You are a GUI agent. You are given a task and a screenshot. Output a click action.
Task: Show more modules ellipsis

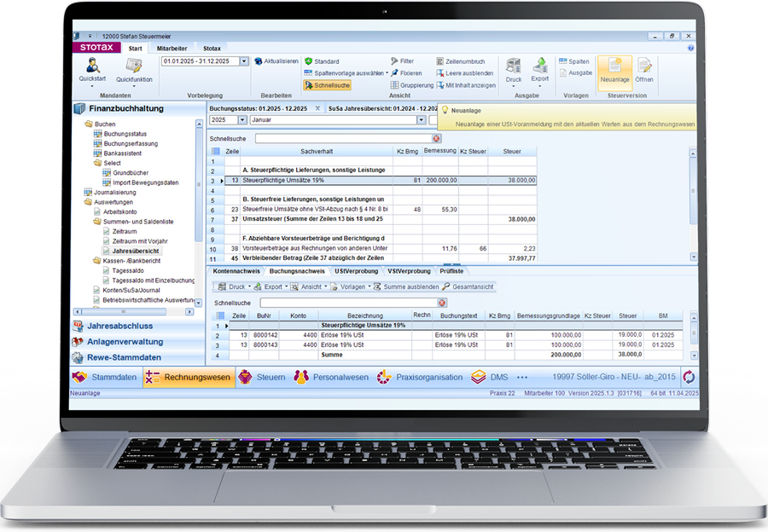click(x=522, y=378)
